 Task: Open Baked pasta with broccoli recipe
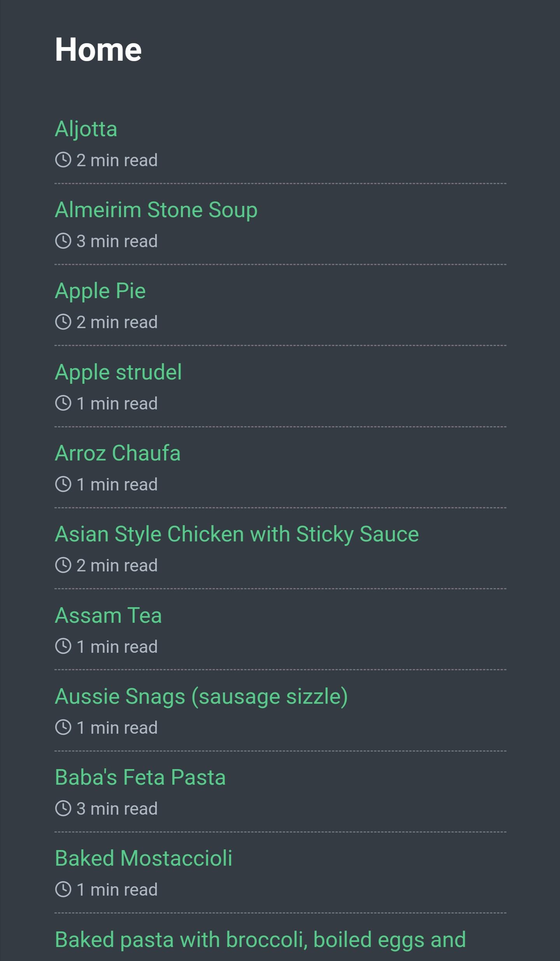[x=260, y=939]
